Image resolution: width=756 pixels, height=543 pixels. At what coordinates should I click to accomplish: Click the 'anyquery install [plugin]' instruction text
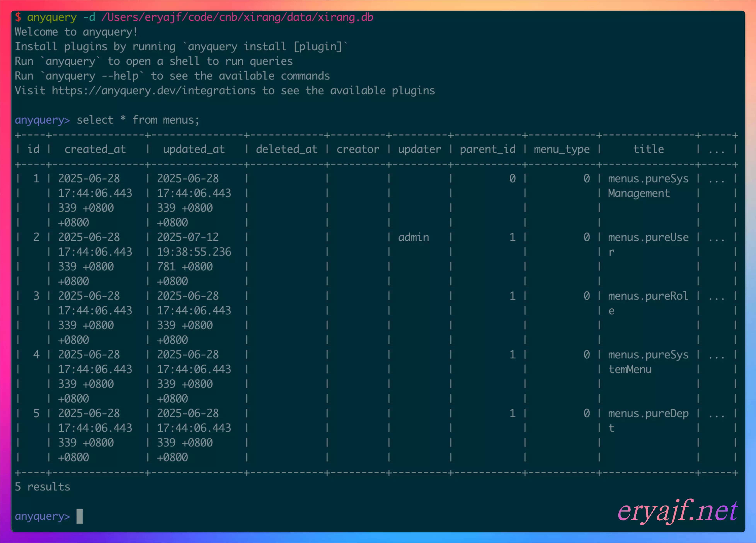[265, 47]
